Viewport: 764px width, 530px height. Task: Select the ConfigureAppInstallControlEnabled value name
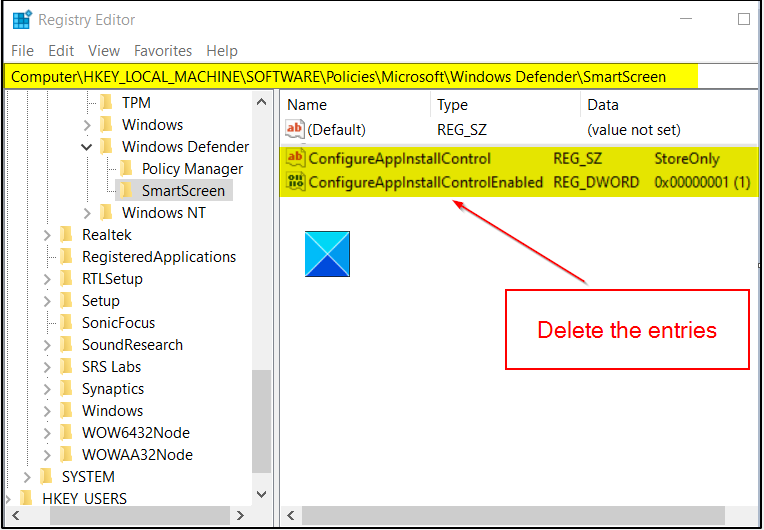click(426, 182)
